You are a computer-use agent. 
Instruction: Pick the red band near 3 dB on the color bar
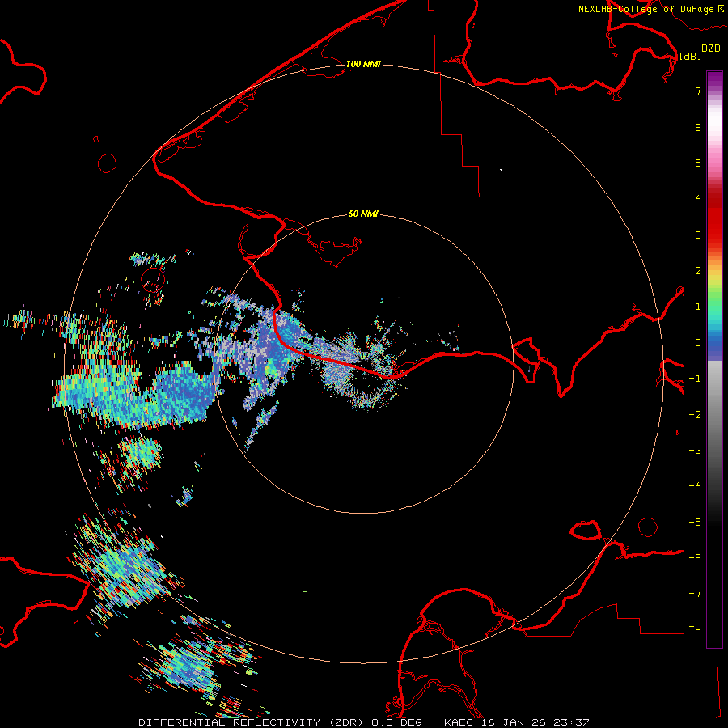pos(714,227)
